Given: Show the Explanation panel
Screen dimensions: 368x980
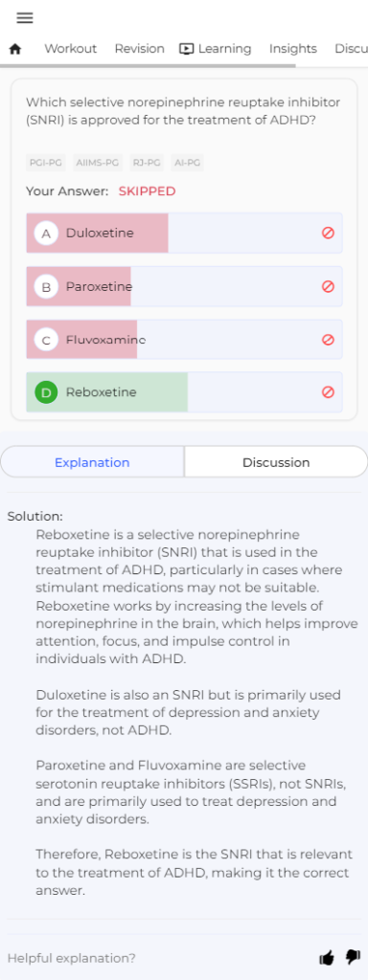Looking at the screenshot, I should point(92,462).
